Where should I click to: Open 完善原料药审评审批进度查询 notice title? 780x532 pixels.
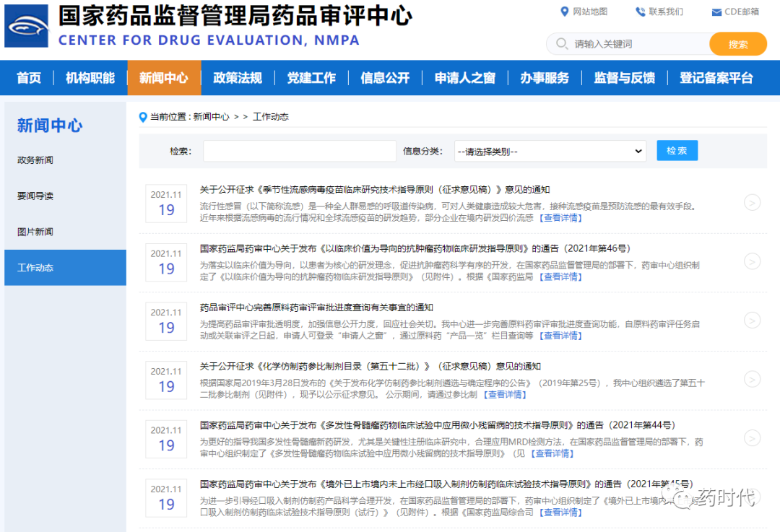coord(316,308)
